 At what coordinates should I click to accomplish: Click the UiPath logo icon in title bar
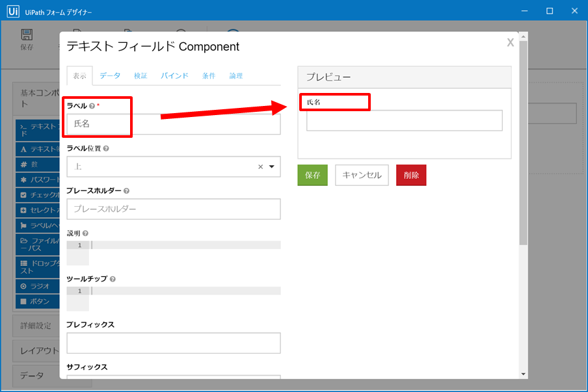[x=13, y=11]
